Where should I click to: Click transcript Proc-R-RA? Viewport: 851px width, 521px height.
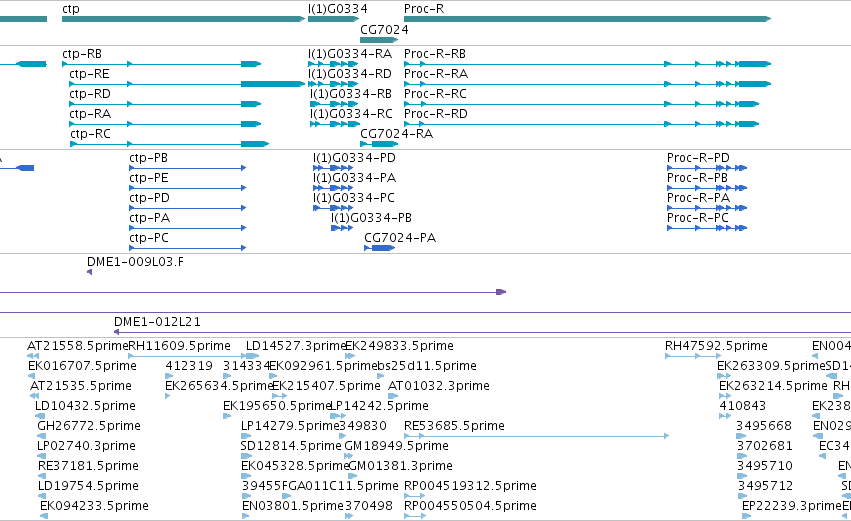pos(587,84)
